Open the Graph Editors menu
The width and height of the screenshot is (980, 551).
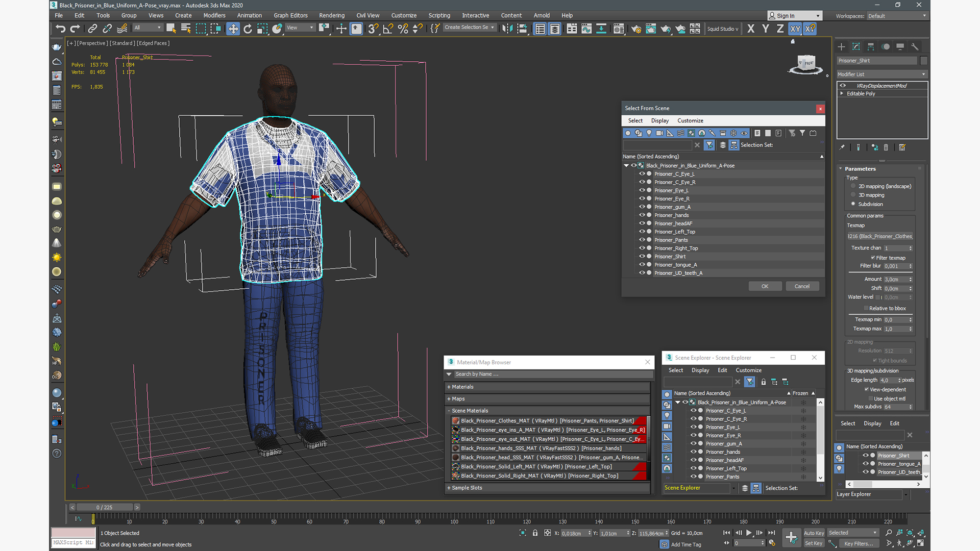click(x=290, y=15)
